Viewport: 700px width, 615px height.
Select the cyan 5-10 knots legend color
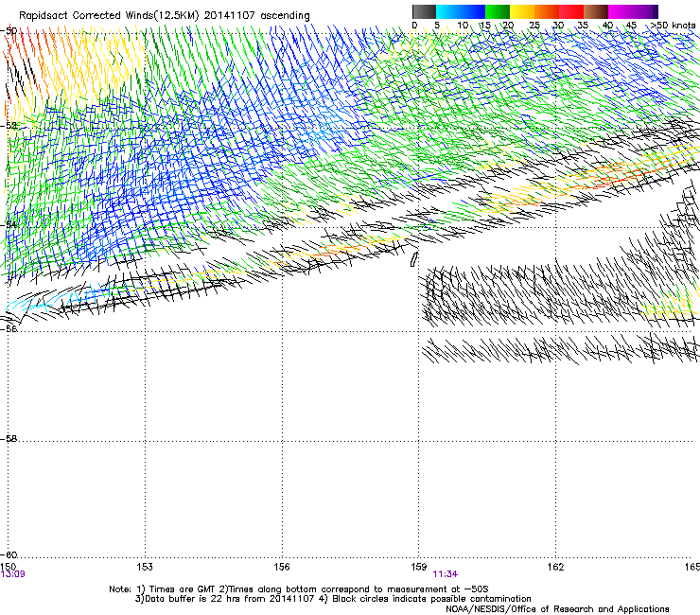448,11
